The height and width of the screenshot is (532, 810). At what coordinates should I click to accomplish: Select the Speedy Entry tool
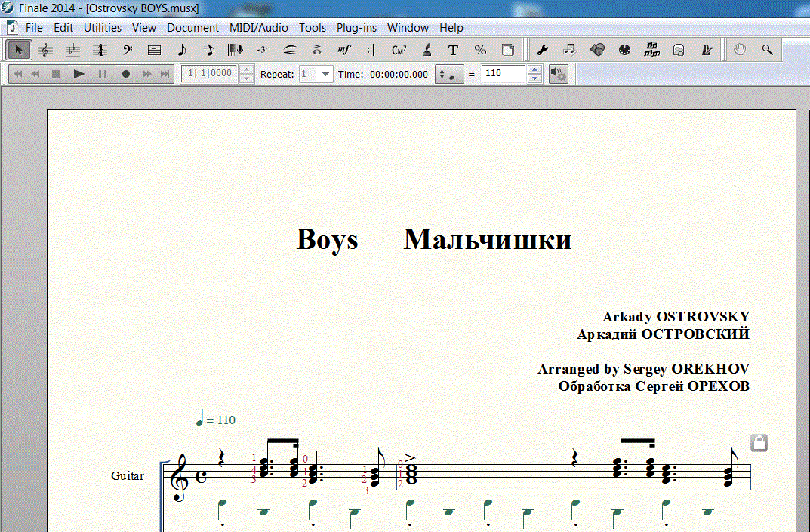click(x=208, y=50)
